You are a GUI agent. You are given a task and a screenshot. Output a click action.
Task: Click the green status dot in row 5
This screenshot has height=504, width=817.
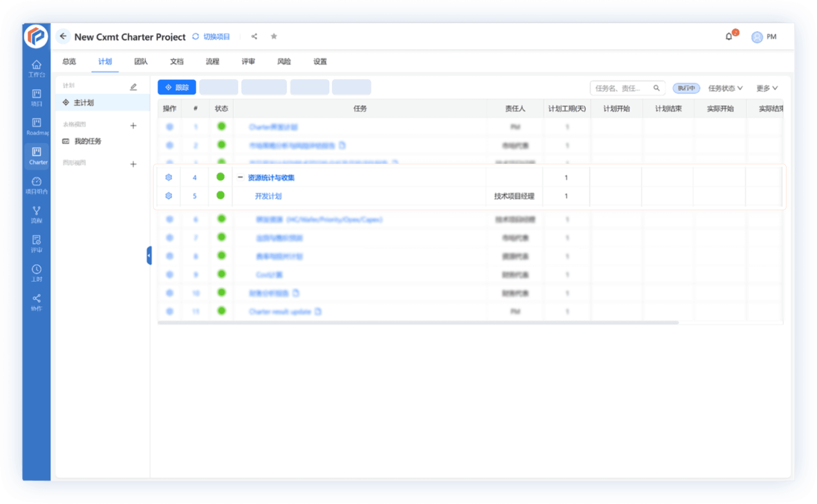click(220, 195)
